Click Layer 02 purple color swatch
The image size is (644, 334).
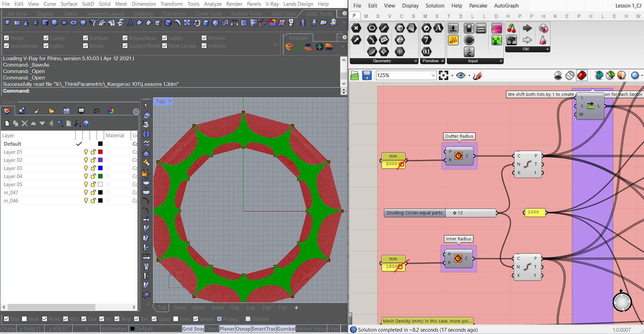pos(100,160)
